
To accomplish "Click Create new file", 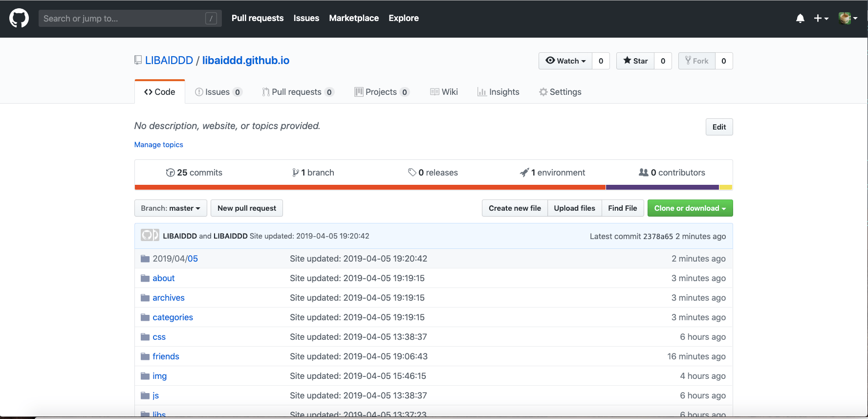I will (x=515, y=208).
